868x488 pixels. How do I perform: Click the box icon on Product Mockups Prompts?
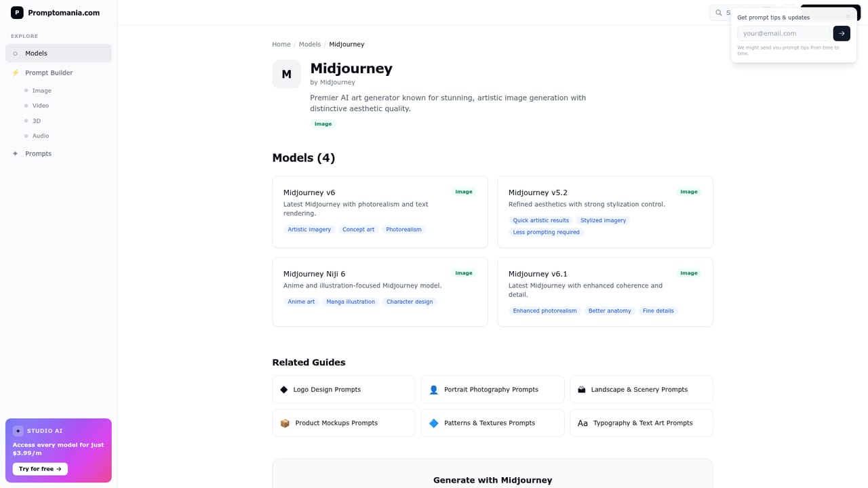pyautogui.click(x=285, y=423)
